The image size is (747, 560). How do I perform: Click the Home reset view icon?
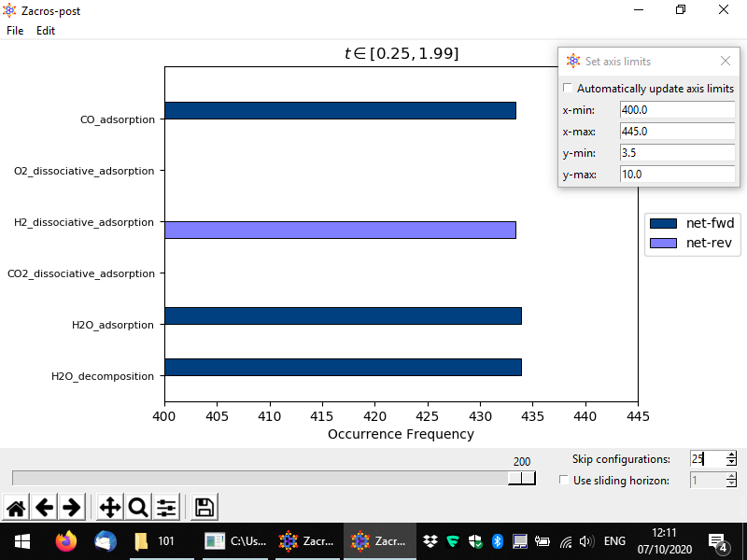click(16, 507)
